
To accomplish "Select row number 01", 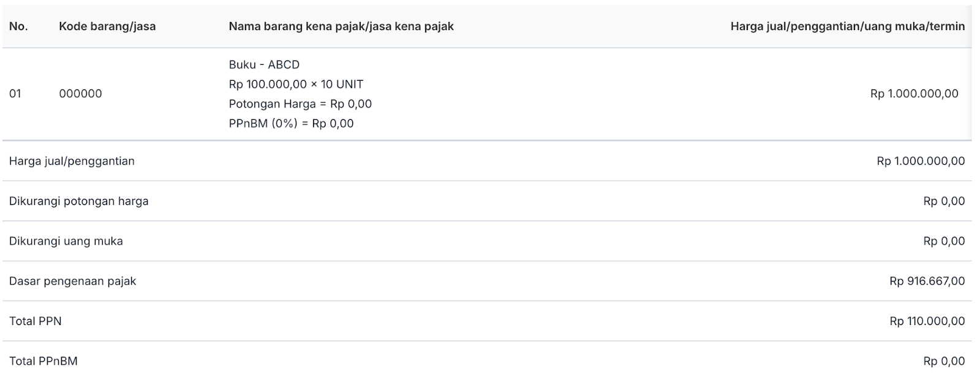I will (x=15, y=94).
